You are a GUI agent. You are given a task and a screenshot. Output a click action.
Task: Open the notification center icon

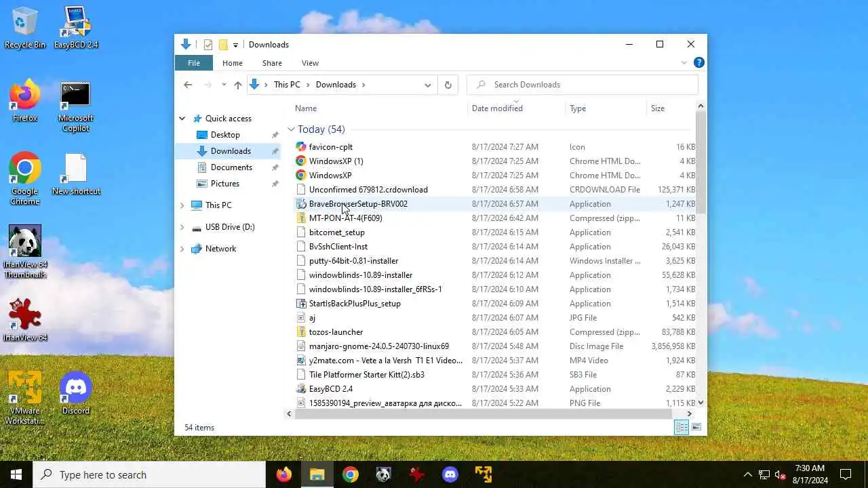(x=846, y=474)
